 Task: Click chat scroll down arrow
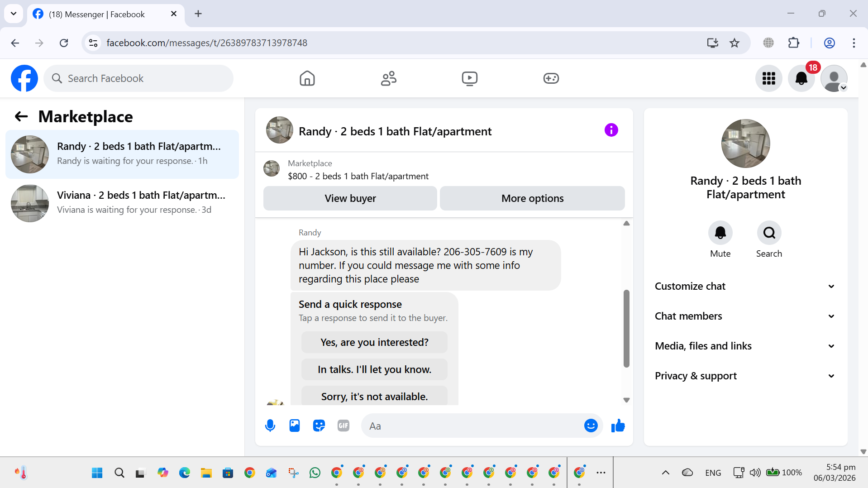626,400
